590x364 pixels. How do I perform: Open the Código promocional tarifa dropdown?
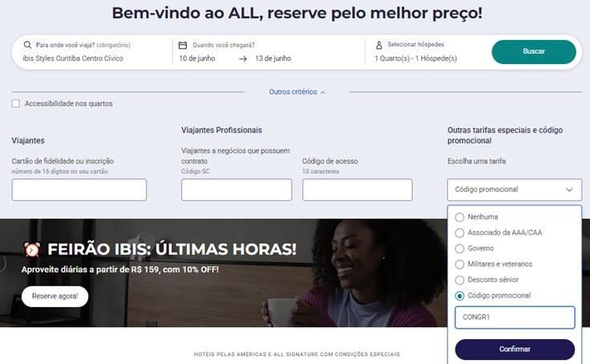pyautogui.click(x=515, y=190)
